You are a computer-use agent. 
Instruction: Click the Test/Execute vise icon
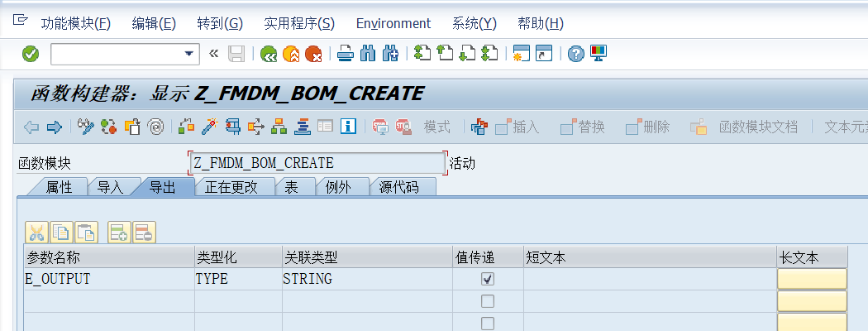coord(232,127)
